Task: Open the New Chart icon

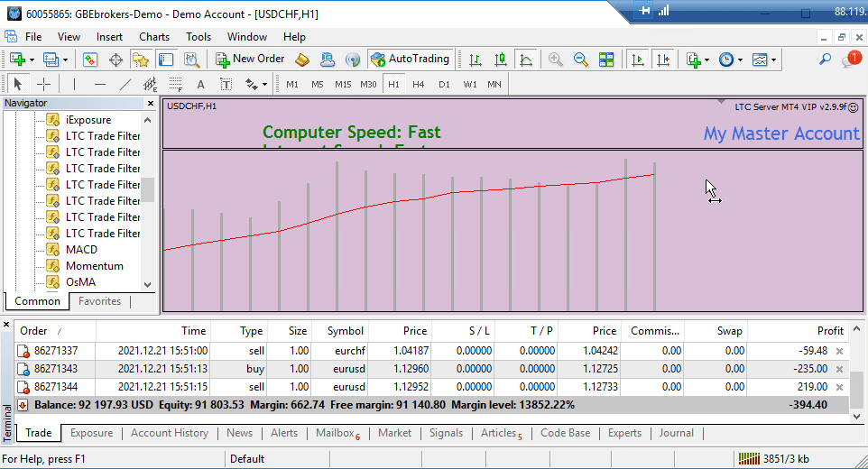Action: 17,60
